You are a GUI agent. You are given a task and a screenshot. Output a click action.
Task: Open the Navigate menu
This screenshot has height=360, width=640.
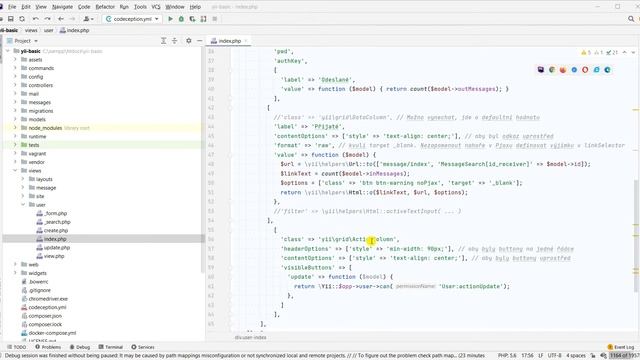coord(62,7)
